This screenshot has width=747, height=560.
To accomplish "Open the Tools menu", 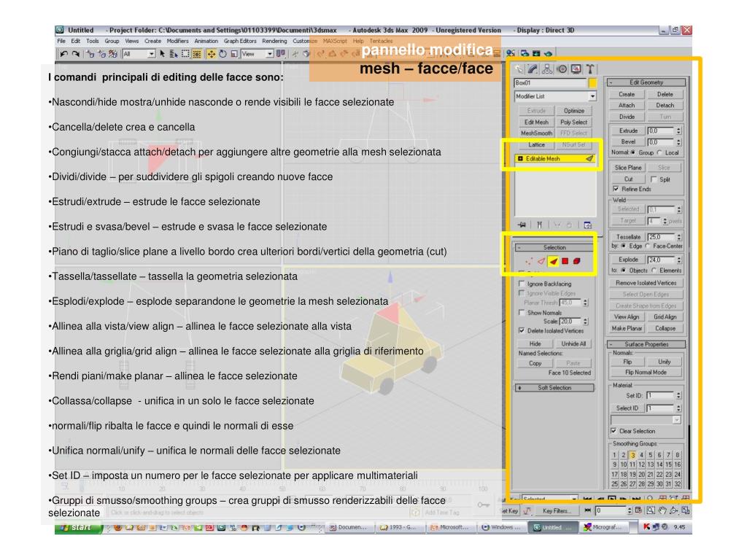I will 93,41.
